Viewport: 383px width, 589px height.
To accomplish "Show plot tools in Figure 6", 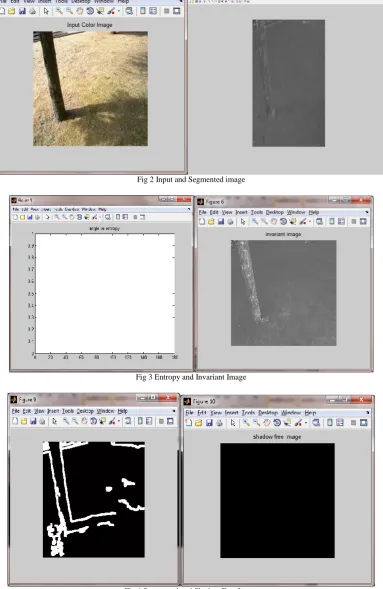I will [x=363, y=222].
